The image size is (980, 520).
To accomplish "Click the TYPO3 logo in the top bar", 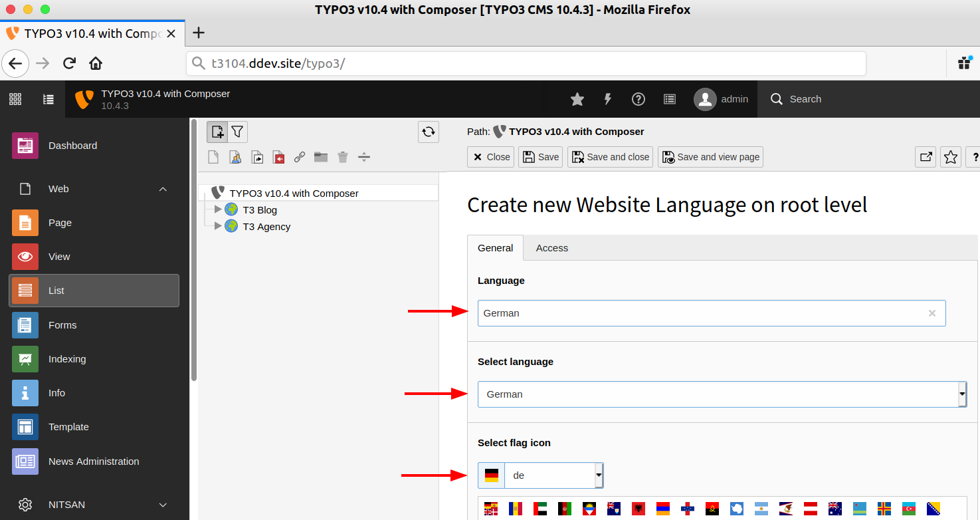I will (x=84, y=98).
